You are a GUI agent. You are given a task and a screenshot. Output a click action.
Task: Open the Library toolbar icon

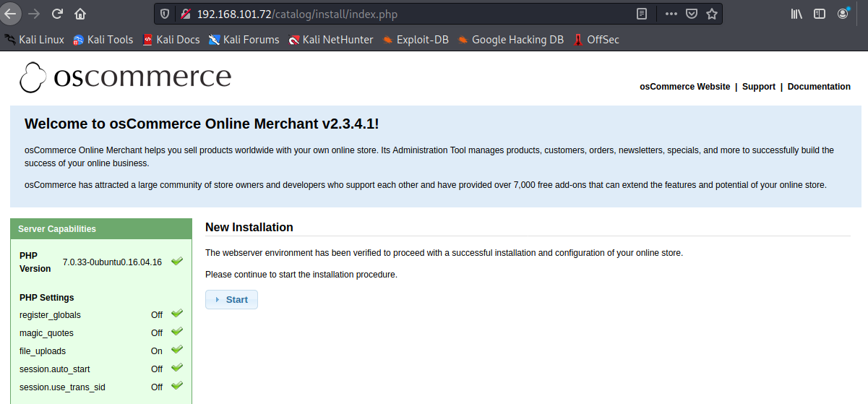[797, 14]
